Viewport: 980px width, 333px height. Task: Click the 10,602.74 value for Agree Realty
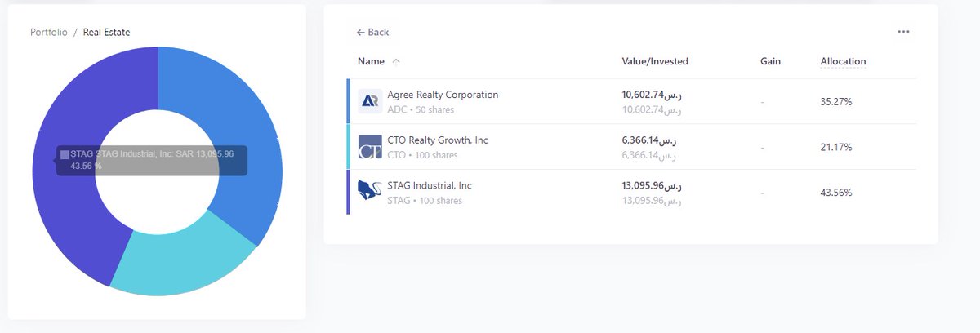point(652,95)
